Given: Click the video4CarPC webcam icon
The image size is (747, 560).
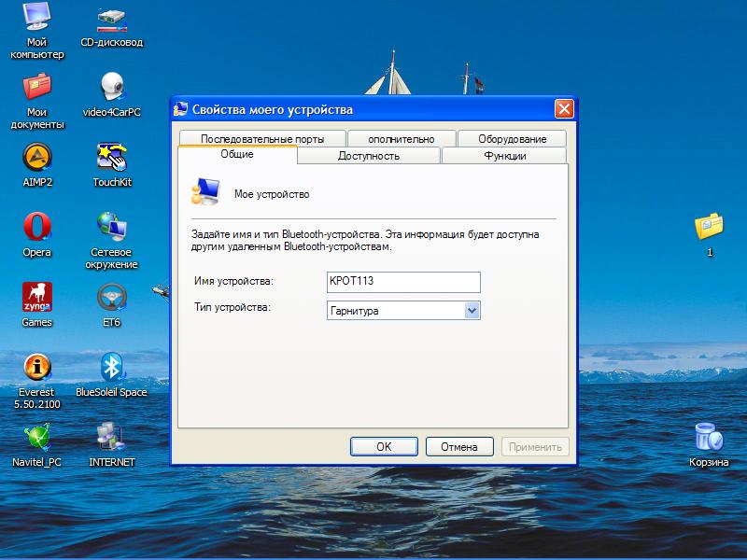Looking at the screenshot, I should 112,86.
